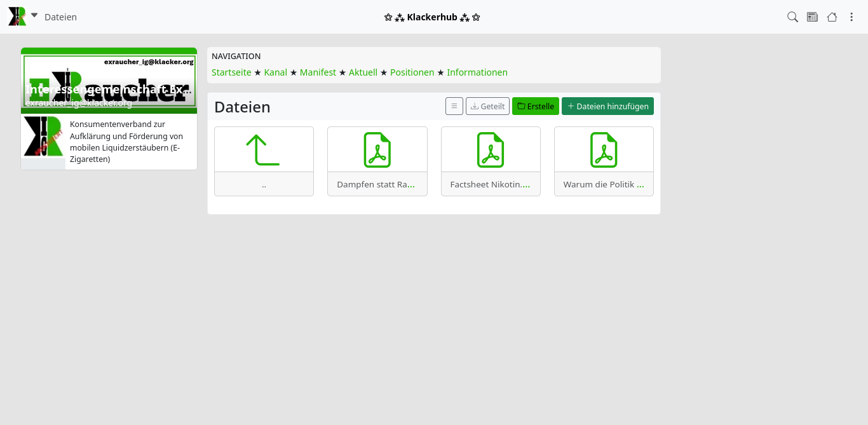Expand the channel avatar dropdown arrow
Image resolution: width=868 pixels, height=425 pixels.
[34, 15]
